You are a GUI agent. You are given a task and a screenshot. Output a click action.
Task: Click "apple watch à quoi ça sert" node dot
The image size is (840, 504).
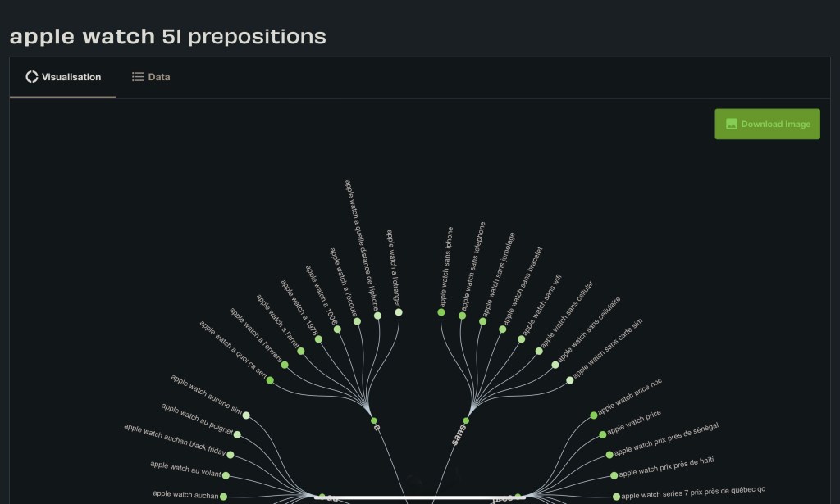[270, 380]
